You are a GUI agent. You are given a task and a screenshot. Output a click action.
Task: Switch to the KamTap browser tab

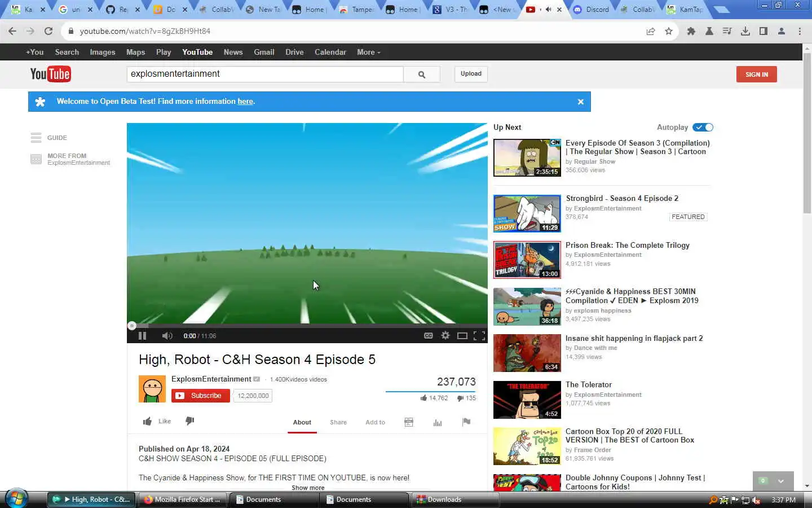coord(685,10)
